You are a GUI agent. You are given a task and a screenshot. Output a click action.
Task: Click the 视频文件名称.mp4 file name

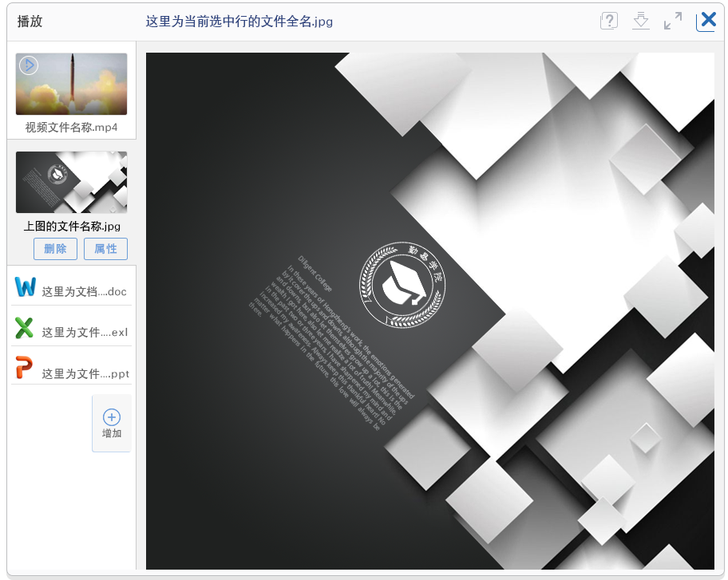71,127
